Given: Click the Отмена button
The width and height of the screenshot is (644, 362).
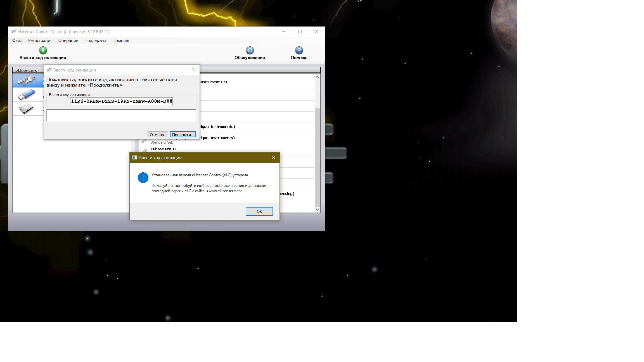Looking at the screenshot, I should coord(157,135).
